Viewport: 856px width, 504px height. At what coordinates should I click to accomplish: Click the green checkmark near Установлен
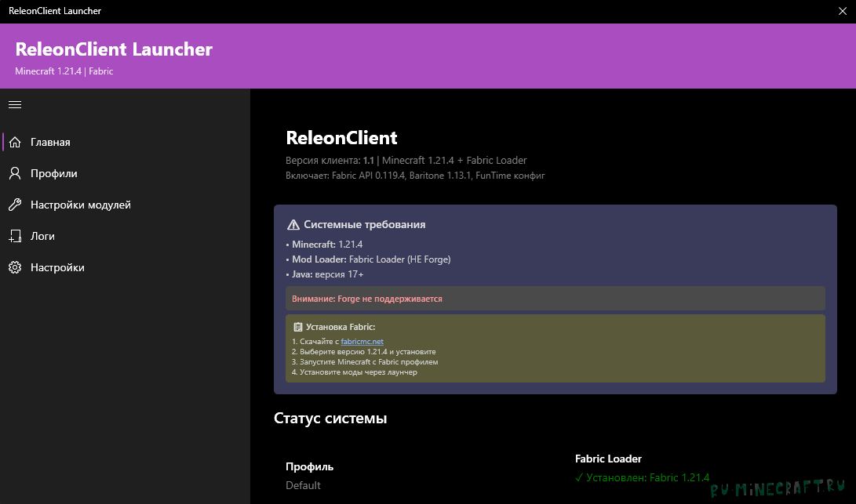tap(579, 477)
